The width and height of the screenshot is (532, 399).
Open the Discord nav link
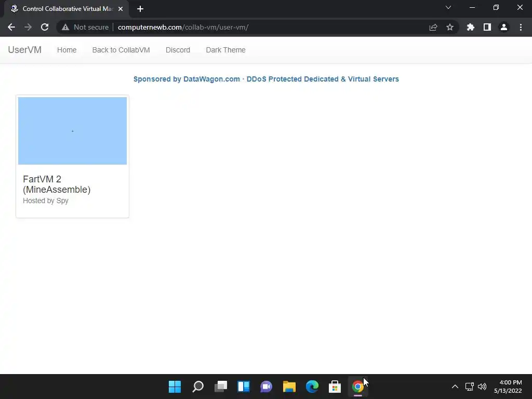178,50
